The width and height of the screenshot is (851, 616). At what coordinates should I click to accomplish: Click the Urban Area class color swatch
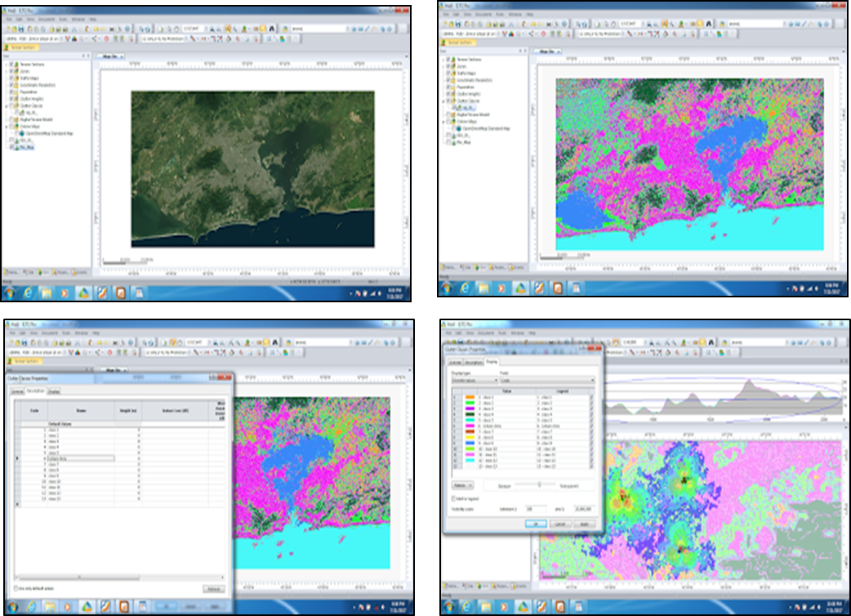pos(470,426)
